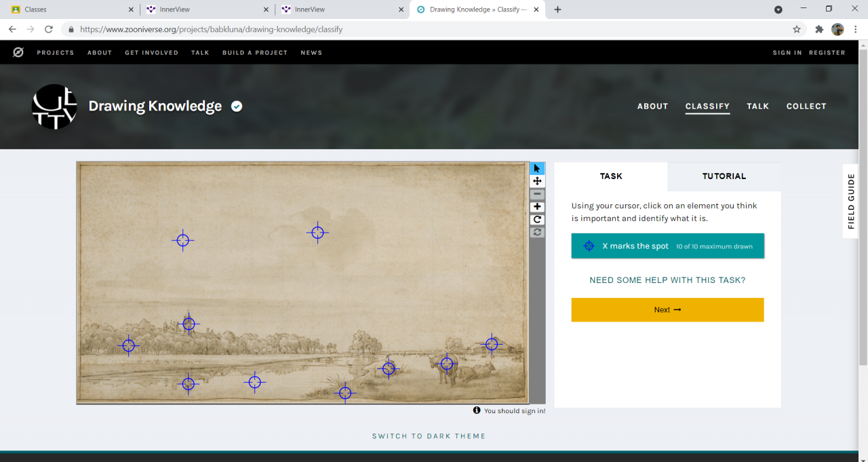Select the pan move tool
The image size is (868, 462).
tap(537, 181)
